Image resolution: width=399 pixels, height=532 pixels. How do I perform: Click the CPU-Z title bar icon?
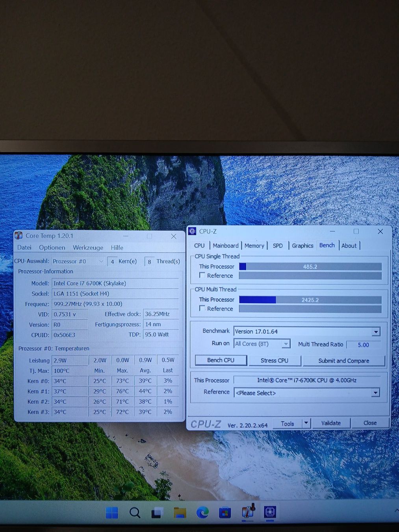pos(192,231)
